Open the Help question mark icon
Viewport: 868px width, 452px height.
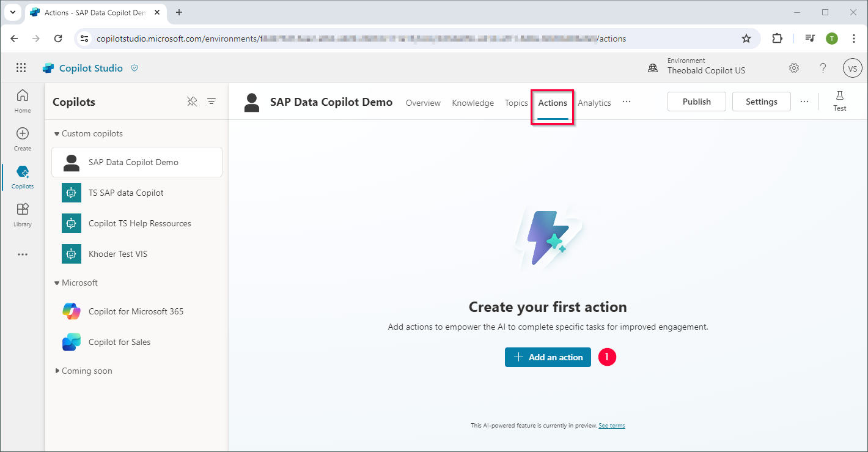823,68
